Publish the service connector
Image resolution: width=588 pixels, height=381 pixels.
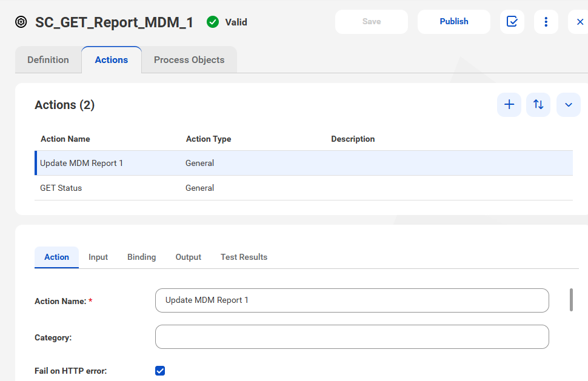[454, 21]
